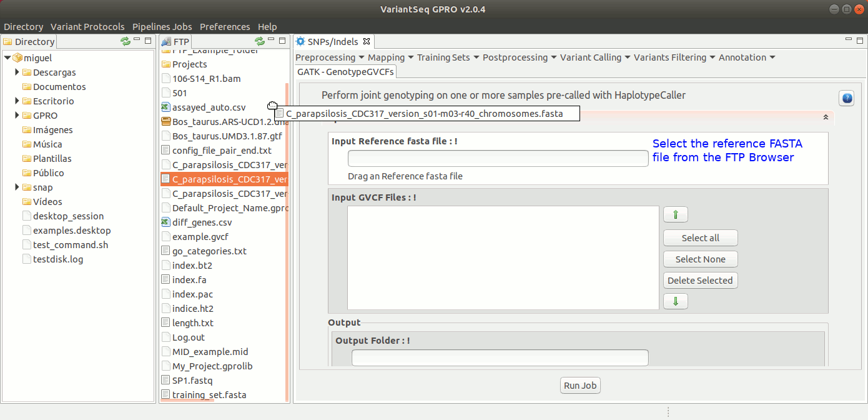Expand the Descargas folder

pos(17,72)
